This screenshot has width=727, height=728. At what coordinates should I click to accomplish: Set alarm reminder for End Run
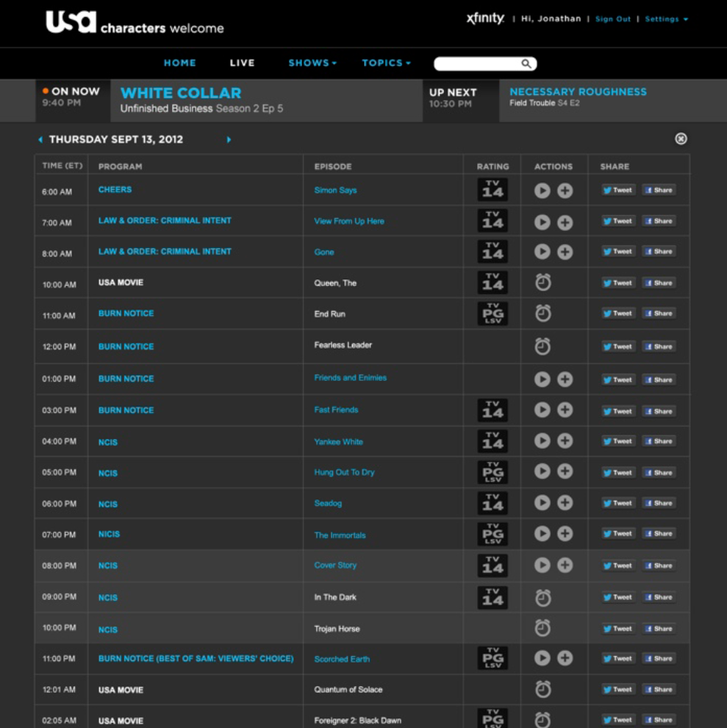(542, 313)
